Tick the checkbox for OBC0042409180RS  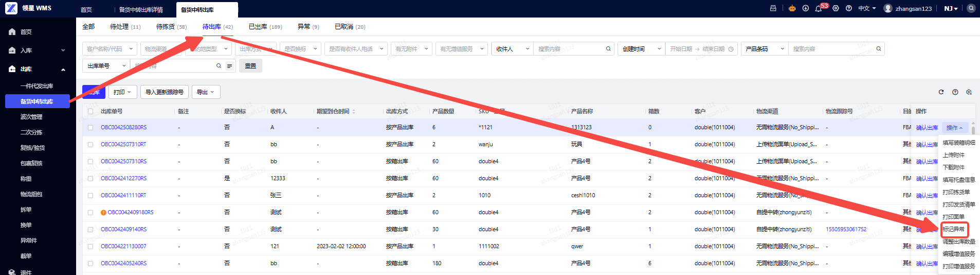click(90, 213)
